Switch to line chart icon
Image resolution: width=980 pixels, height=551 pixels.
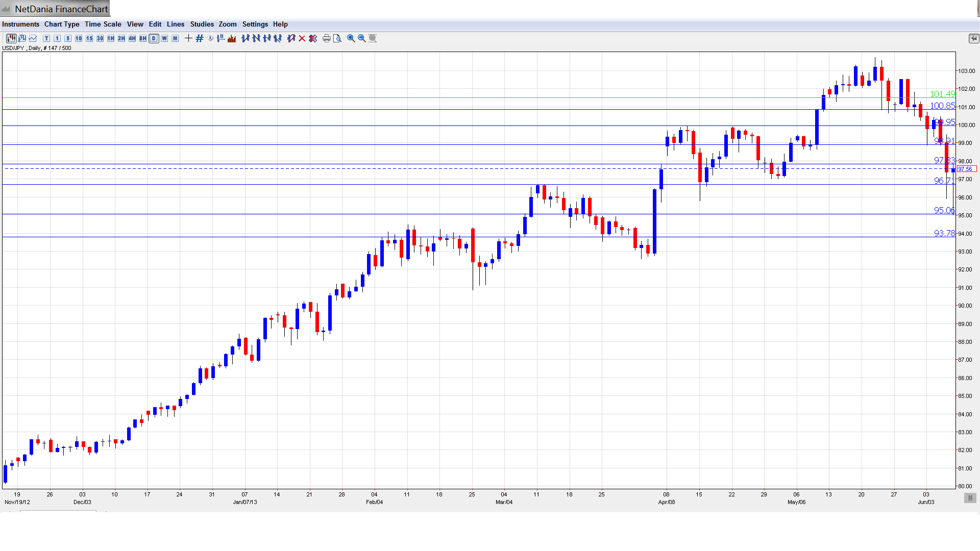tap(33, 38)
